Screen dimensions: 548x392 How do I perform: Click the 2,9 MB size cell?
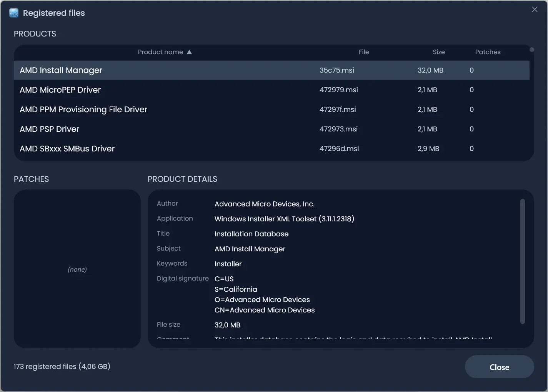(x=428, y=149)
